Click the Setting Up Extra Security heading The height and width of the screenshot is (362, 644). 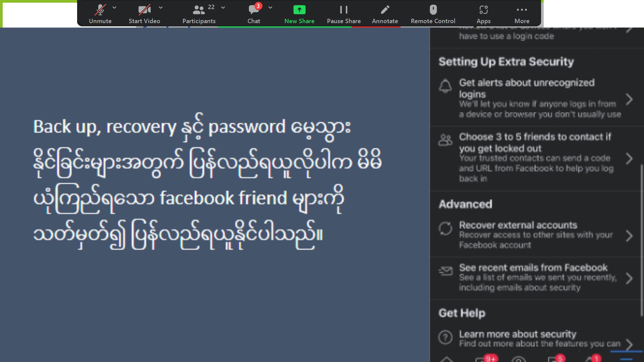pos(506,62)
